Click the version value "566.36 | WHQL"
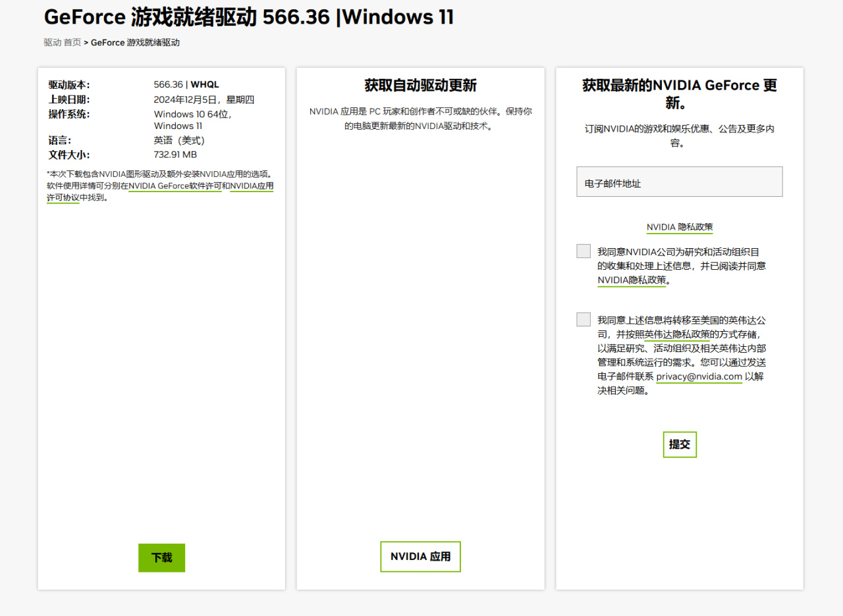This screenshot has width=843, height=616. (186, 85)
